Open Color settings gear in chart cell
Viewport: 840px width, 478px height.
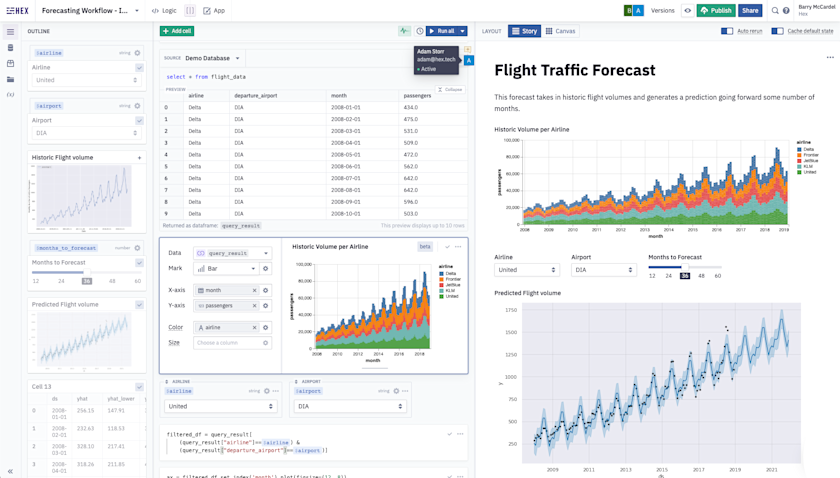(265, 327)
